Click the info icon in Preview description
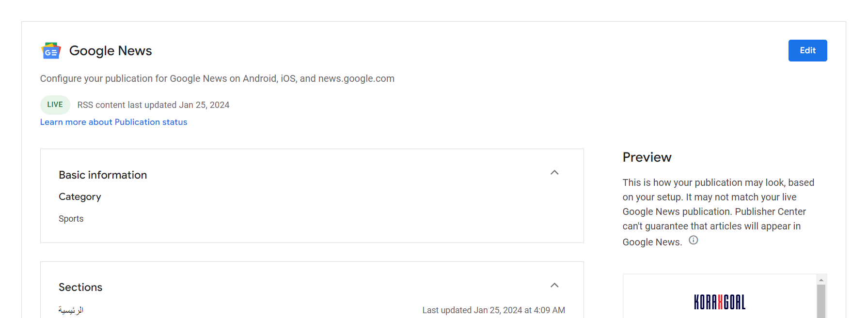Image resolution: width=868 pixels, height=318 pixels. point(694,240)
